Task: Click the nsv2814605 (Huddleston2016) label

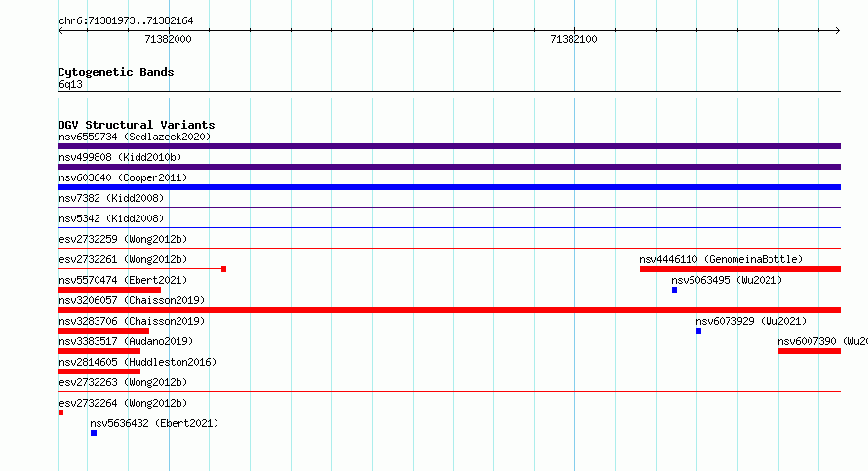Action: [138, 362]
